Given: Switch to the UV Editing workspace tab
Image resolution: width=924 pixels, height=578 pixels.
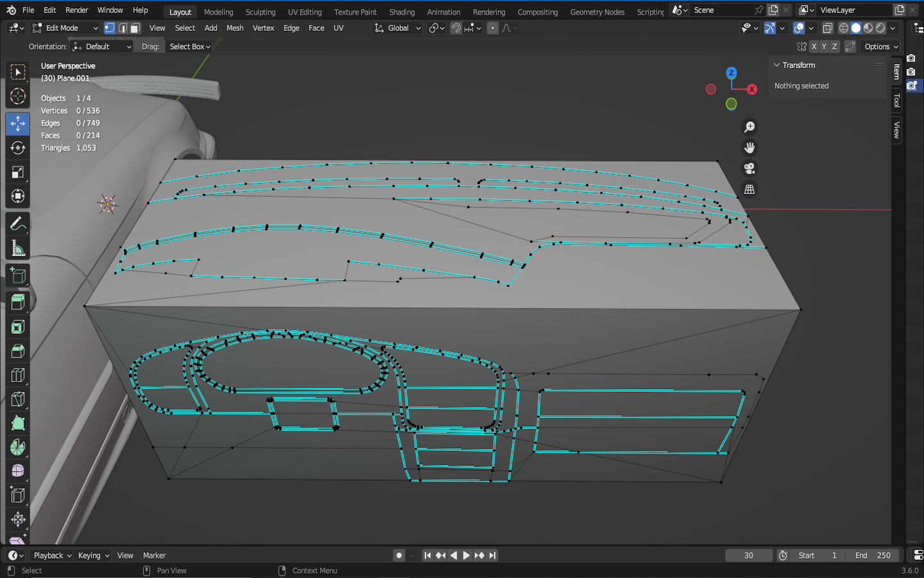Looking at the screenshot, I should click(x=305, y=12).
